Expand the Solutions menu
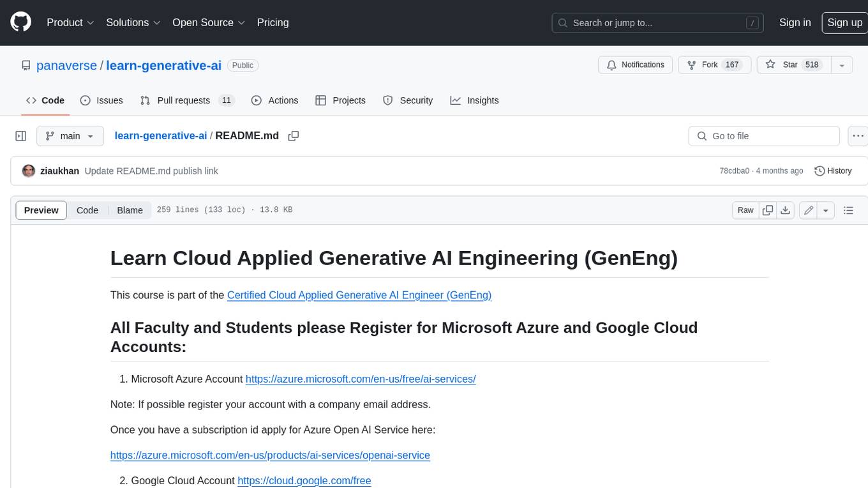868x488 pixels. [x=133, y=22]
